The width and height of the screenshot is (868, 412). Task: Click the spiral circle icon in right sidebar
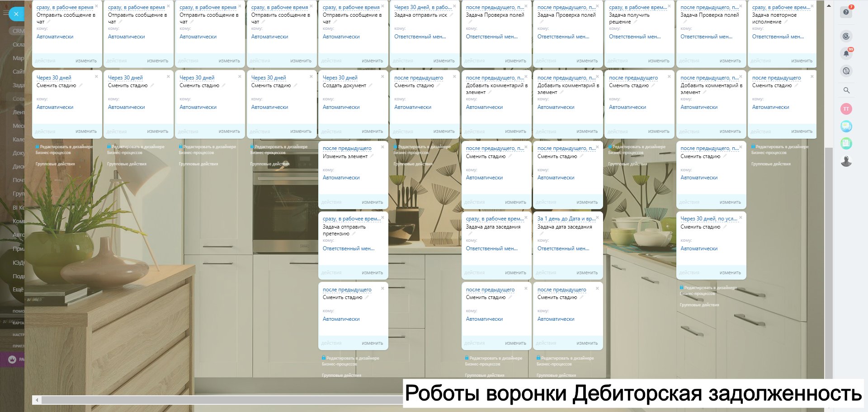[846, 36]
